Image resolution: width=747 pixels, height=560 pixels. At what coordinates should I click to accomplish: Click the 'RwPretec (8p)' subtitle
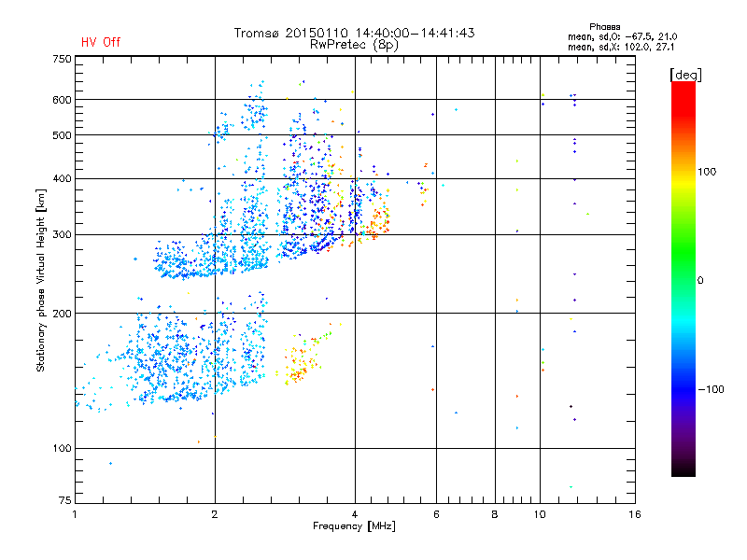click(x=354, y=45)
